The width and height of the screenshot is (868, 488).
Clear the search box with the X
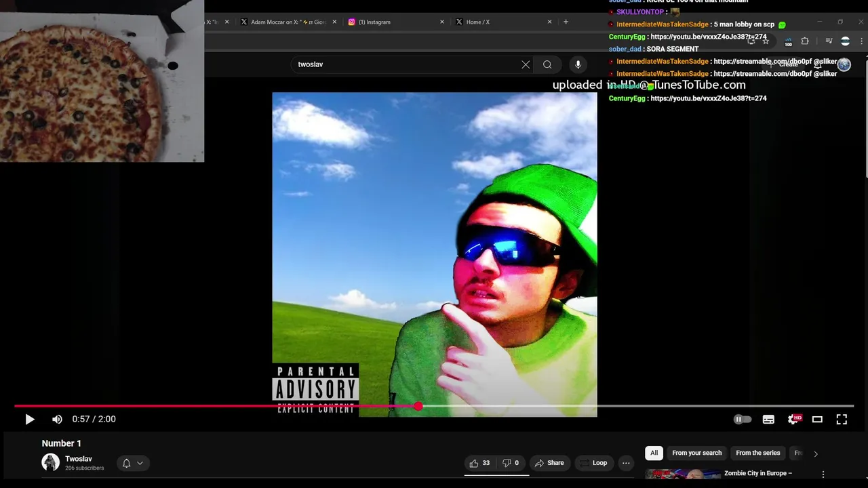click(x=526, y=64)
